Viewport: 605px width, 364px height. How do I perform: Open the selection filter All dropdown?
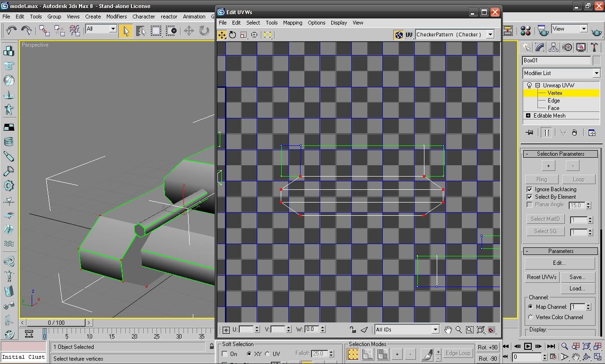(113, 29)
